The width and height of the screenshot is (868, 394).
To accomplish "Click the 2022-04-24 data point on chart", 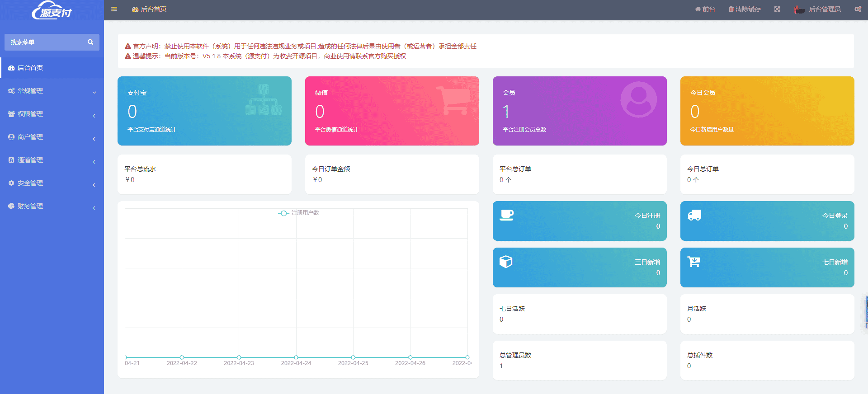I will (296, 357).
